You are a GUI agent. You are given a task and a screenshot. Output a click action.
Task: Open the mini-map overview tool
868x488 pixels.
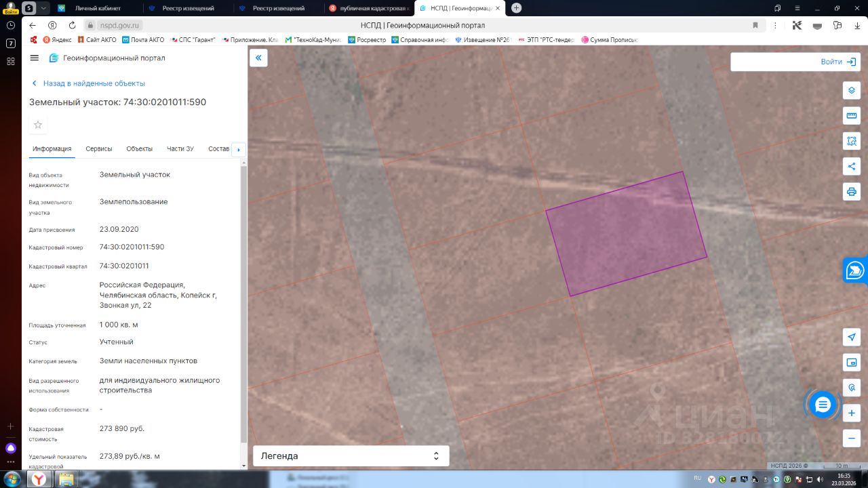point(852,363)
